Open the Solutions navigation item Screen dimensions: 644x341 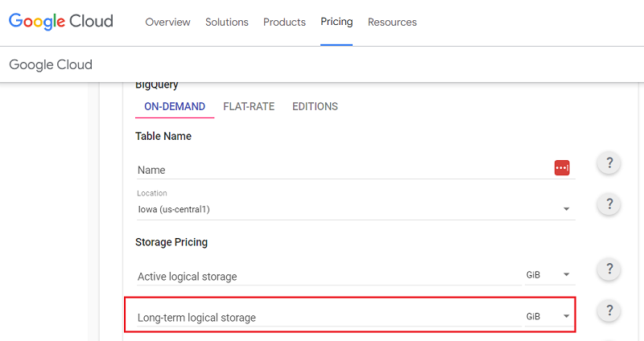[x=227, y=23]
